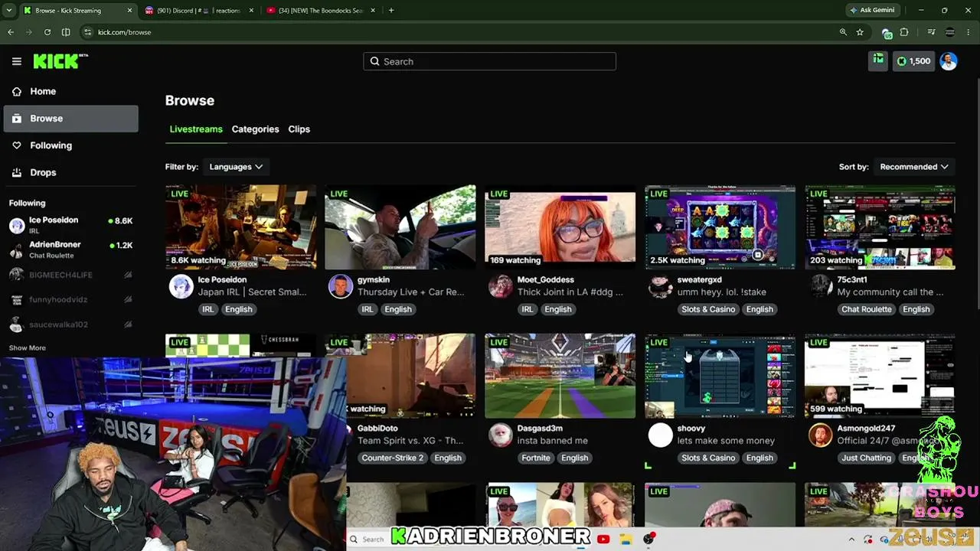Screen dimensions: 980x551
Task: Open YouTube from the Windows taskbar
Action: point(603,540)
